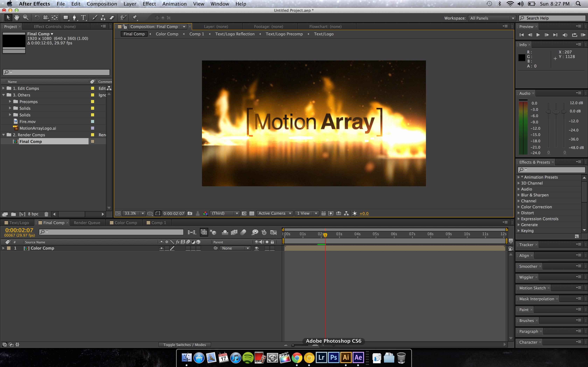Hide the Color Comp layer video
588x367 pixels.
point(256,248)
